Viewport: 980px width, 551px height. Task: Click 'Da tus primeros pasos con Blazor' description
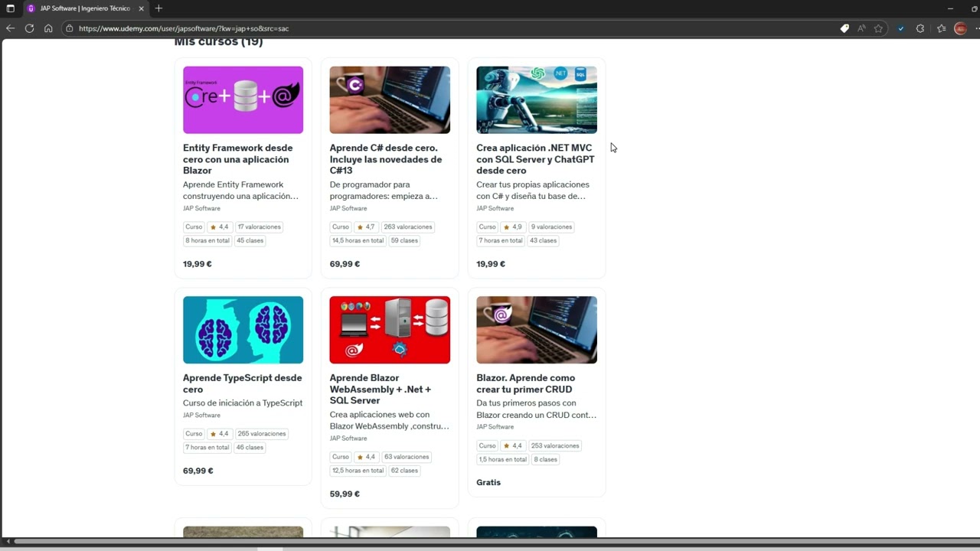point(536,409)
